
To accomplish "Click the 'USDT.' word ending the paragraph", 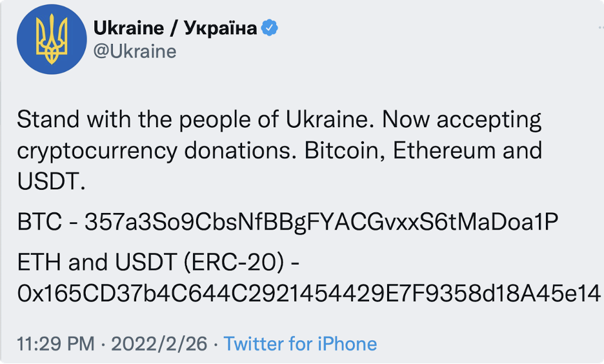I will [51, 181].
